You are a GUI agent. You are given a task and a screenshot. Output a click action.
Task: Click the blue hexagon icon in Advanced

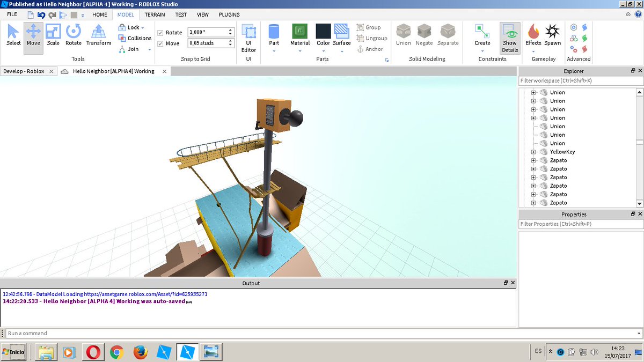pyautogui.click(x=574, y=27)
